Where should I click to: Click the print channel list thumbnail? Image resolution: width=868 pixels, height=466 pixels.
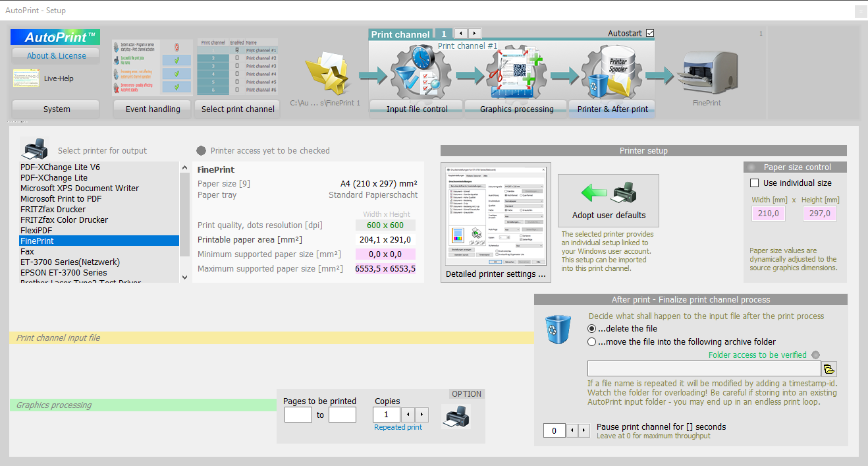click(x=238, y=66)
